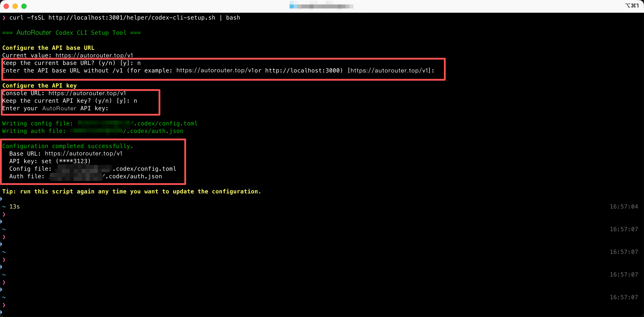This screenshot has height=317, width=644.
Task: Click the 'Config file' summary line
Action: (x=93, y=169)
